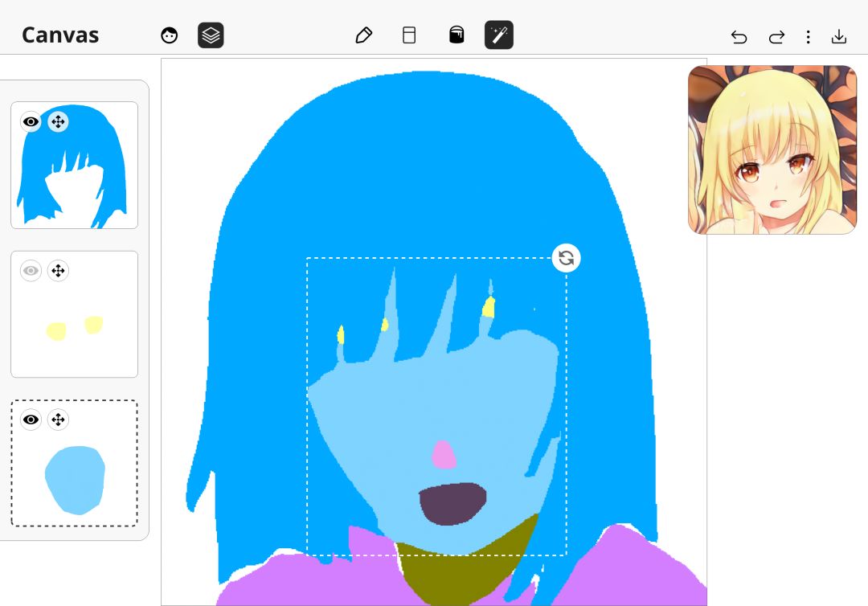This screenshot has width=868, height=606.
Task: Click the refresh icon on selection box
Action: tap(566, 258)
